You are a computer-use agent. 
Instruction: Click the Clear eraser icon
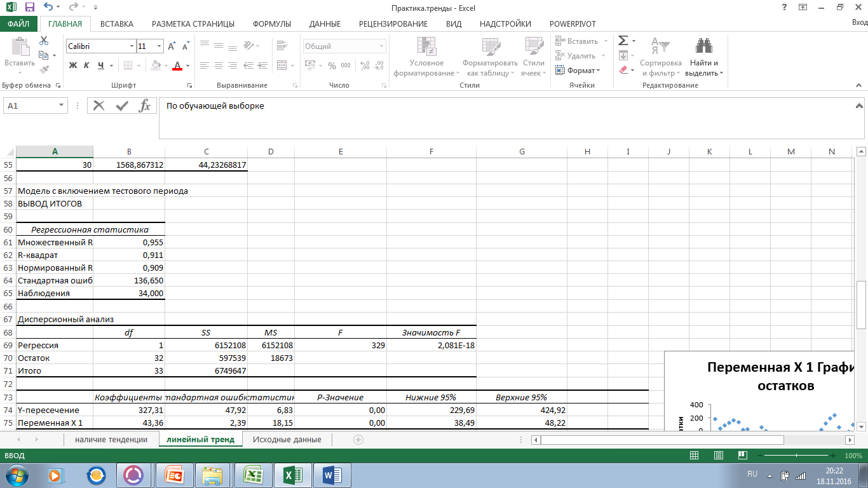(x=623, y=70)
